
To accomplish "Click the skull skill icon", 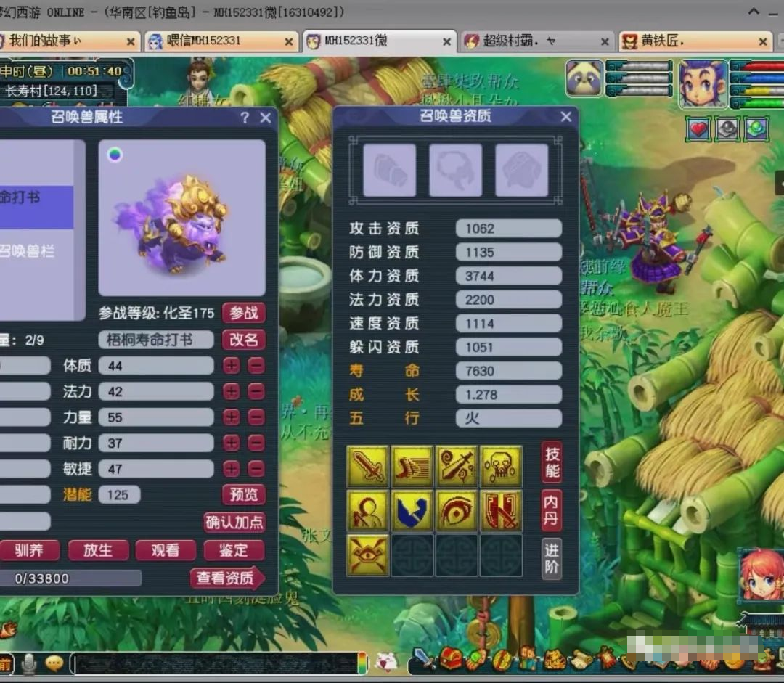I will tap(500, 467).
